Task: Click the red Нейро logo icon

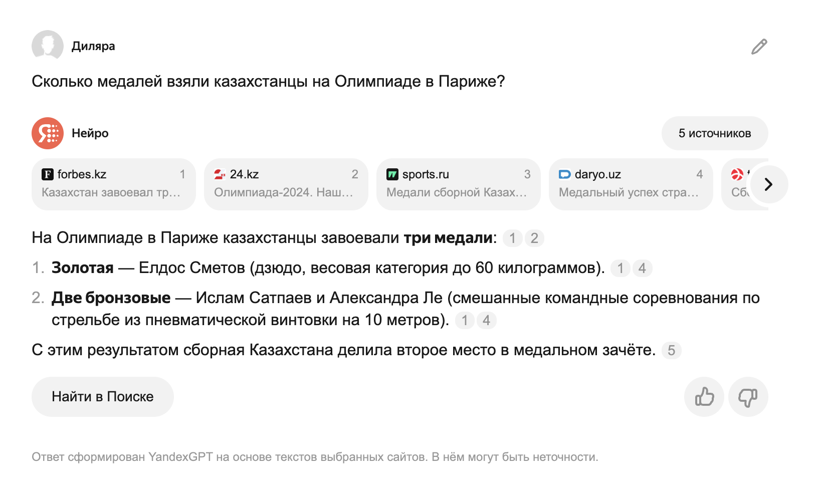Action: 48,133
